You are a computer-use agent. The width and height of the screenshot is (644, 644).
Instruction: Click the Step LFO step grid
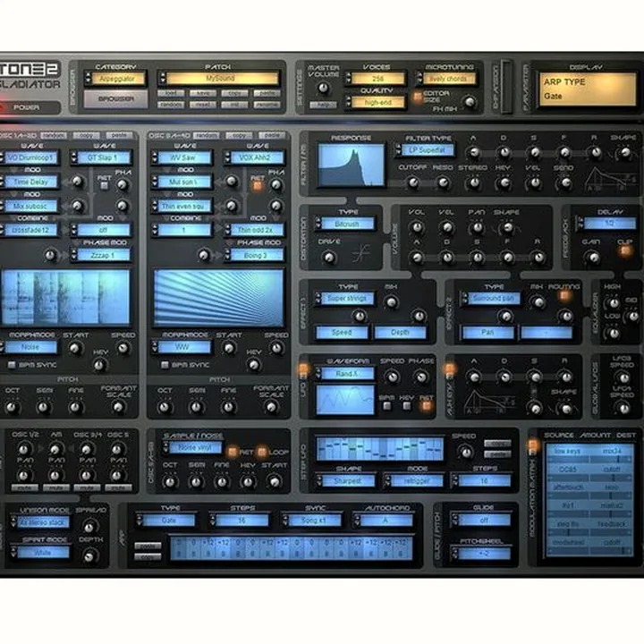pos(380,448)
